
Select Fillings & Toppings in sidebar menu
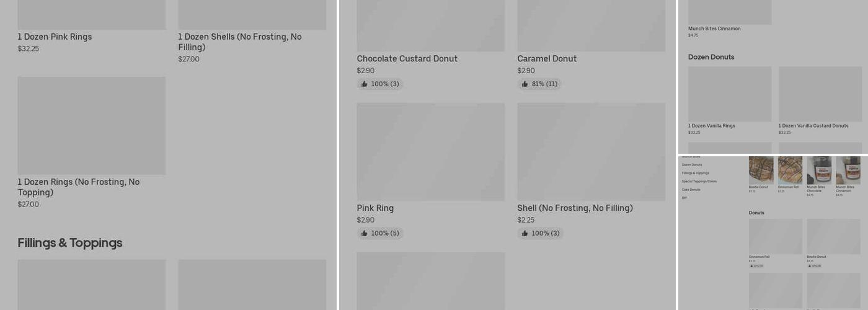click(x=696, y=173)
